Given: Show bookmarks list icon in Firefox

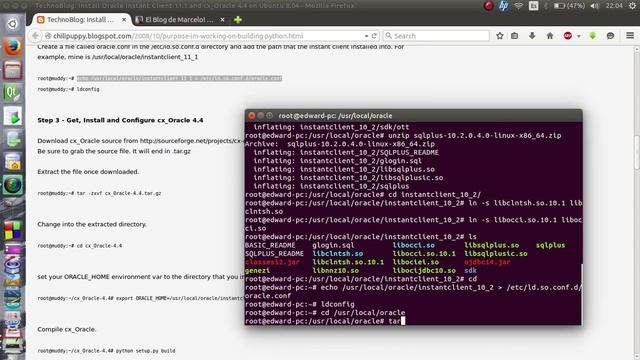Looking at the screenshot, I should click(515, 36).
